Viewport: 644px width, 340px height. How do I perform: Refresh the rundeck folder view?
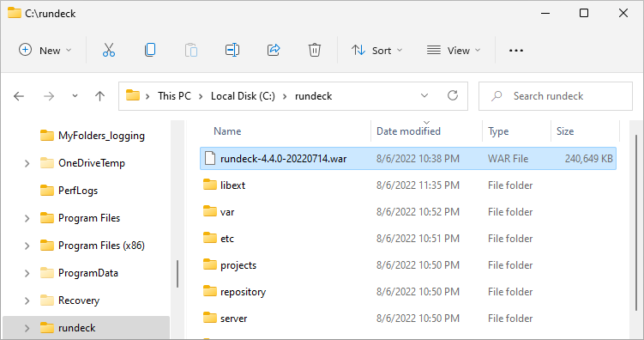click(x=453, y=96)
